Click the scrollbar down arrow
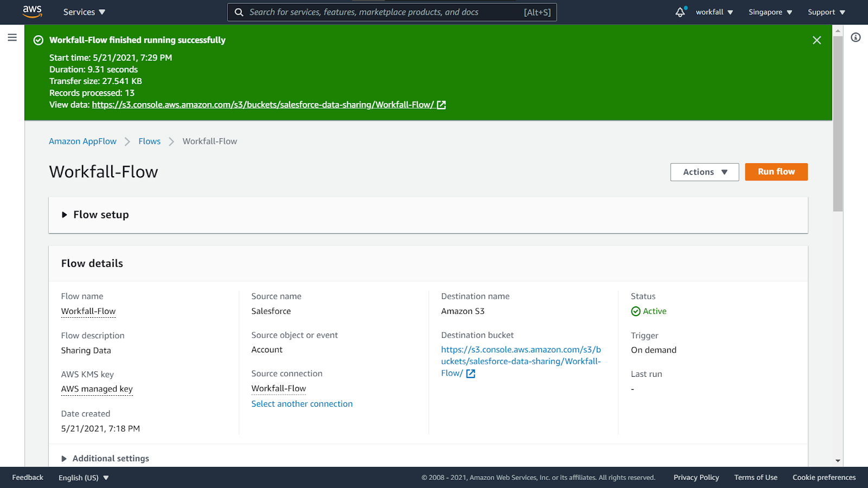The height and width of the screenshot is (488, 868). pyautogui.click(x=838, y=461)
